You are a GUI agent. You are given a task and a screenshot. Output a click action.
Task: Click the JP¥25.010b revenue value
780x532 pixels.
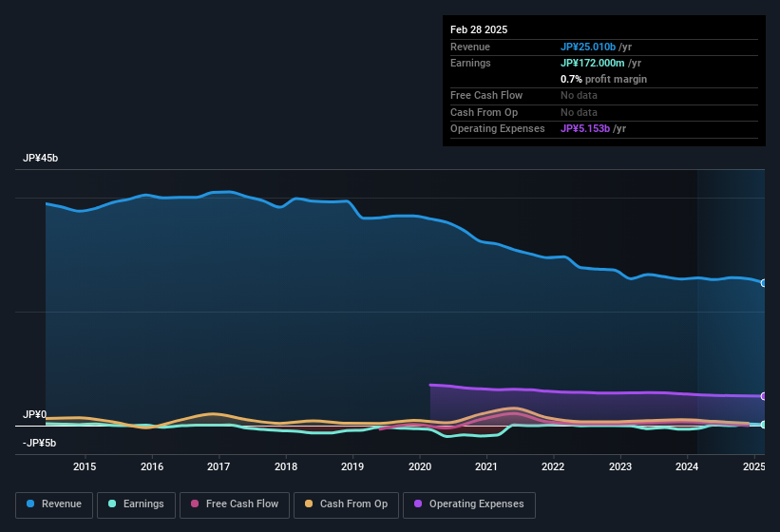coord(588,47)
